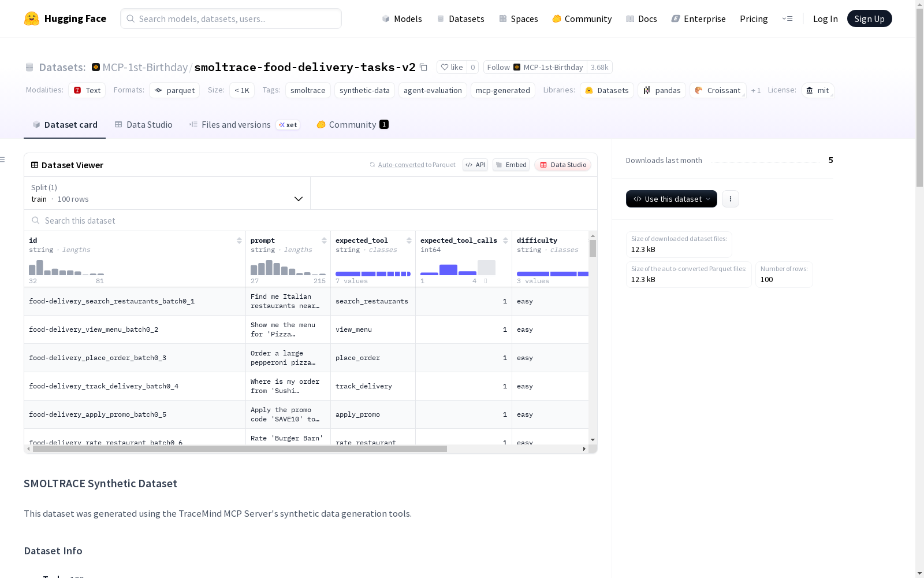Image resolution: width=924 pixels, height=578 pixels.
Task: Click the synthetic-data tag
Action: pos(364,90)
